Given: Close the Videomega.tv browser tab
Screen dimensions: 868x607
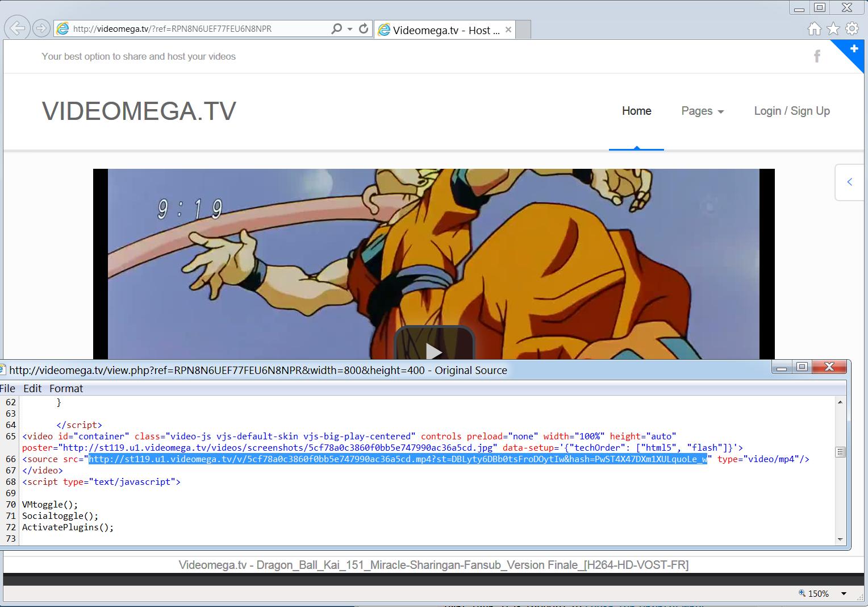Looking at the screenshot, I should coord(508,30).
